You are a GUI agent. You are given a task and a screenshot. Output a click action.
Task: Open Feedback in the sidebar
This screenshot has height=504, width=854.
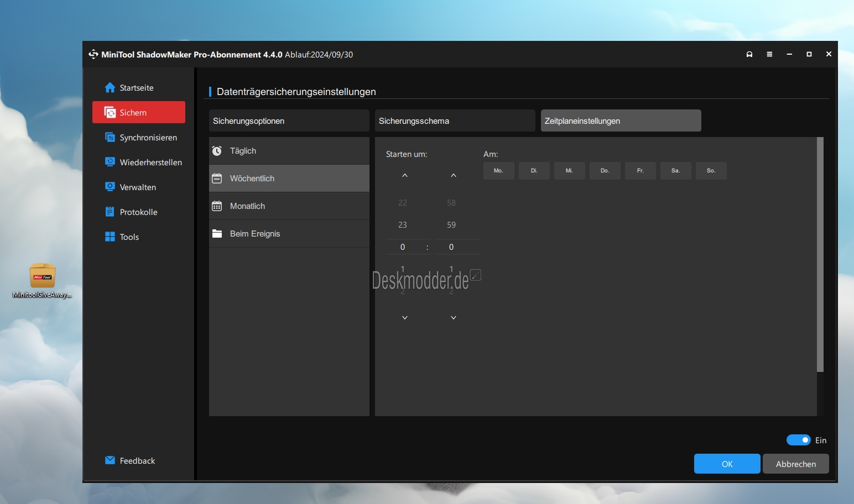139,460
